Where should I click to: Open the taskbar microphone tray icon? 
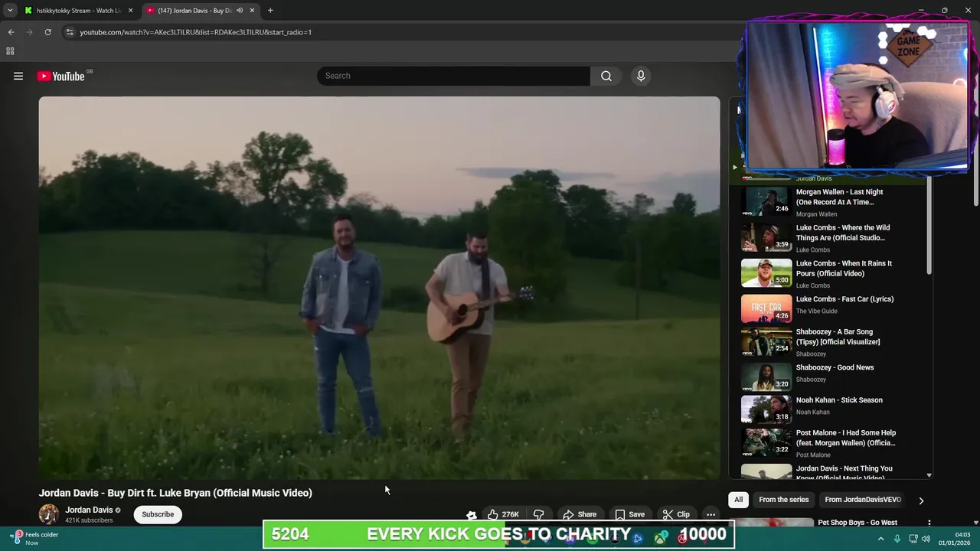tap(897, 539)
